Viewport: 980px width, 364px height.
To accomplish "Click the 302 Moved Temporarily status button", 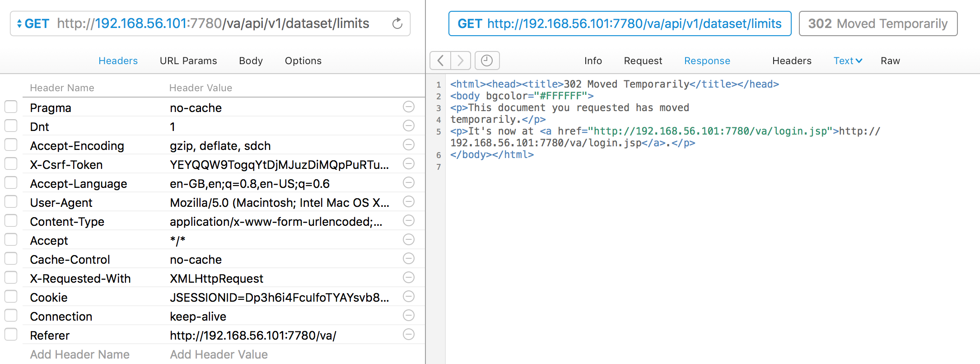I will [x=877, y=23].
